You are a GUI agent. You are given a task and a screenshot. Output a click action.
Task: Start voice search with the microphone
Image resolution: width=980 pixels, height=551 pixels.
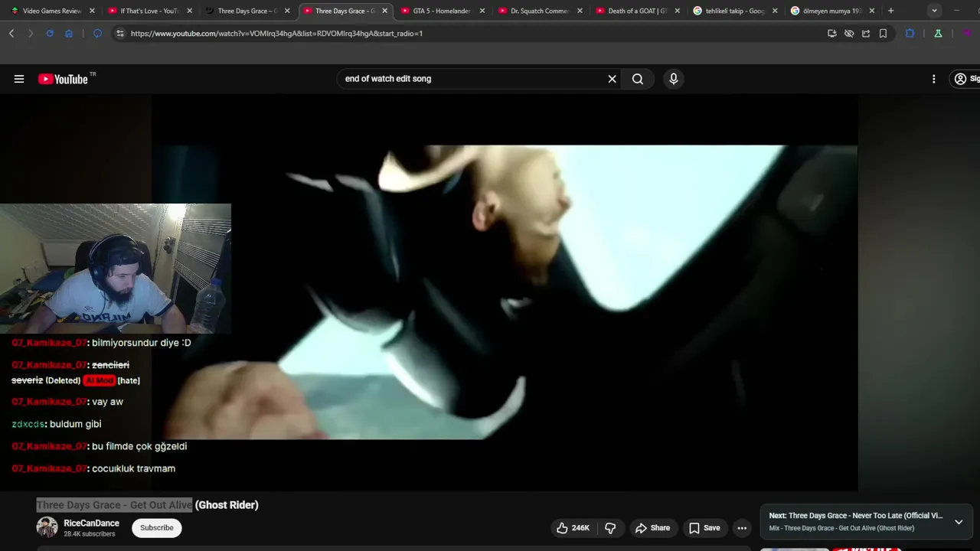click(674, 79)
